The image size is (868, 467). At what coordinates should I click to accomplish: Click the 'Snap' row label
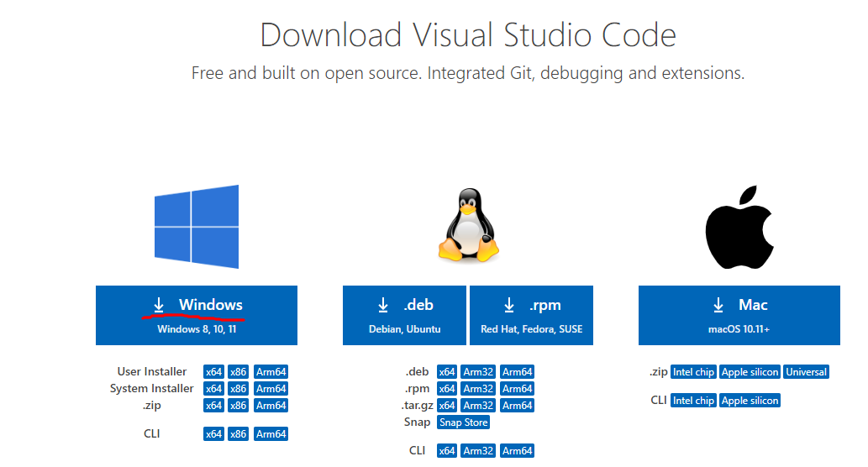coord(417,422)
